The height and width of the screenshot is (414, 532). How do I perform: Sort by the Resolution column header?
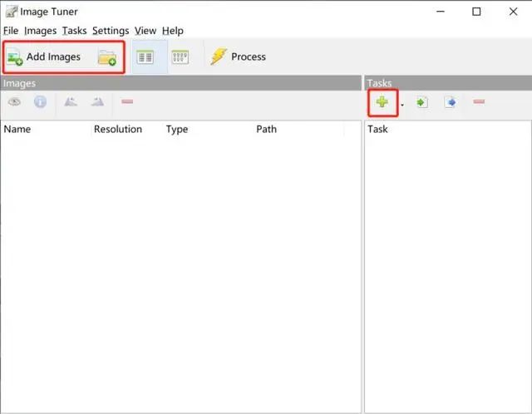click(118, 130)
